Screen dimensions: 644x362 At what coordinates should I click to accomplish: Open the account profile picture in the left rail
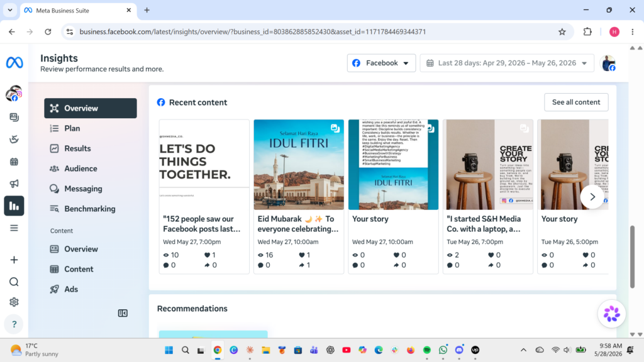(14, 94)
